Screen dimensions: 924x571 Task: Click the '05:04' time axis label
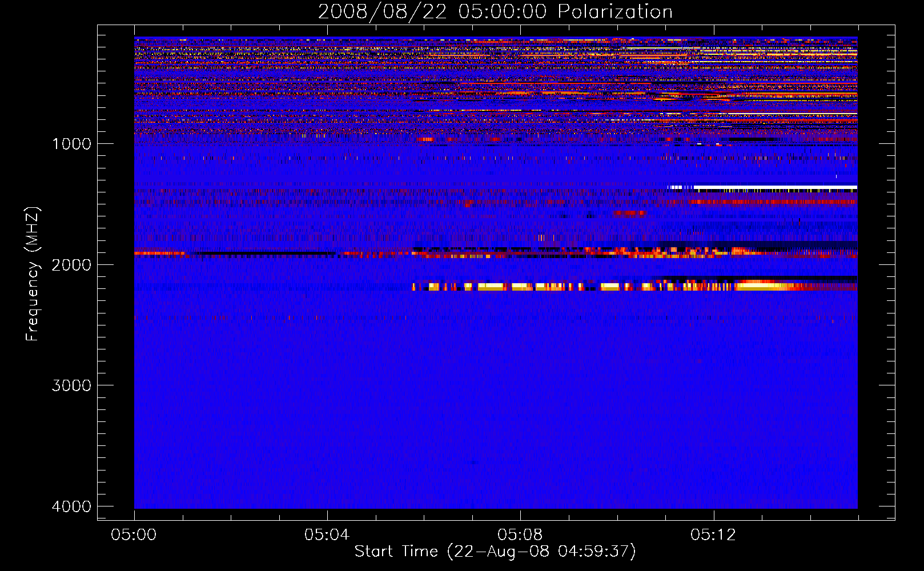tap(327, 535)
